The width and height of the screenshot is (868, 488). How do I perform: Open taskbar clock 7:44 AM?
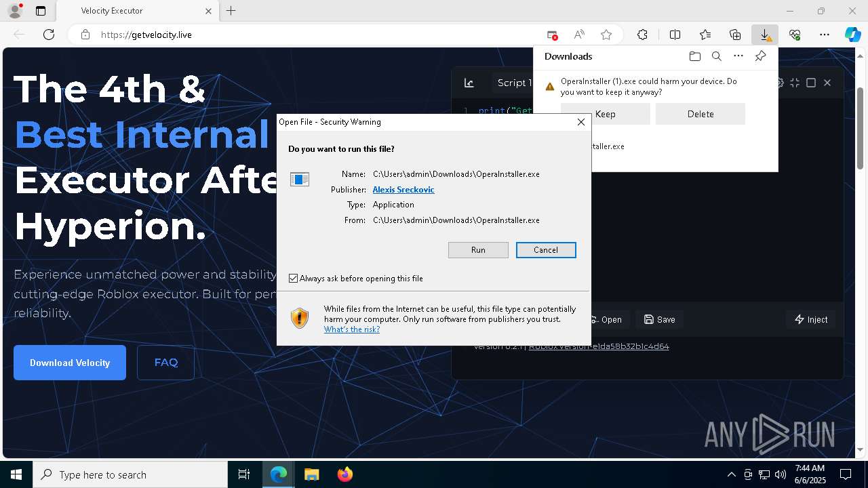coord(810,474)
